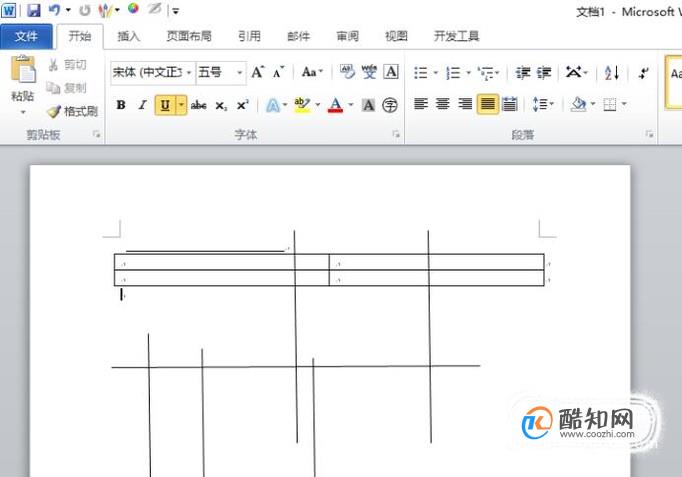Select the Format Painter (格式刷) tool
The image size is (682, 477).
[x=72, y=111]
